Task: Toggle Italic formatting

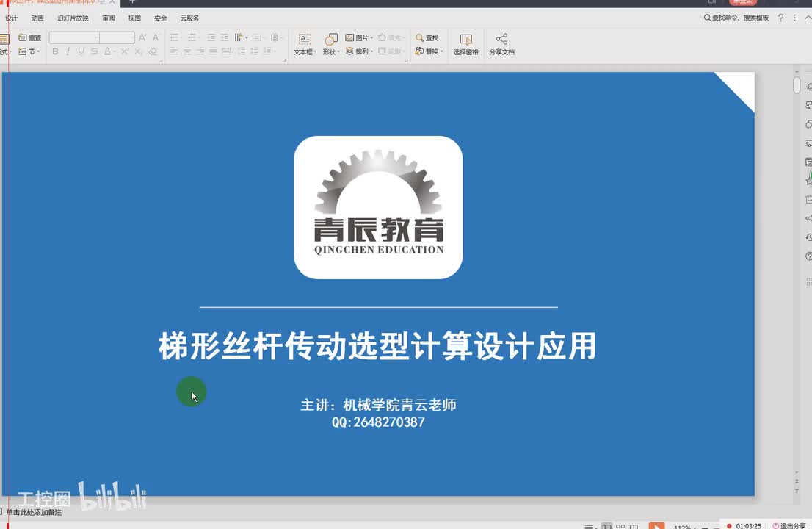Action: pos(68,51)
